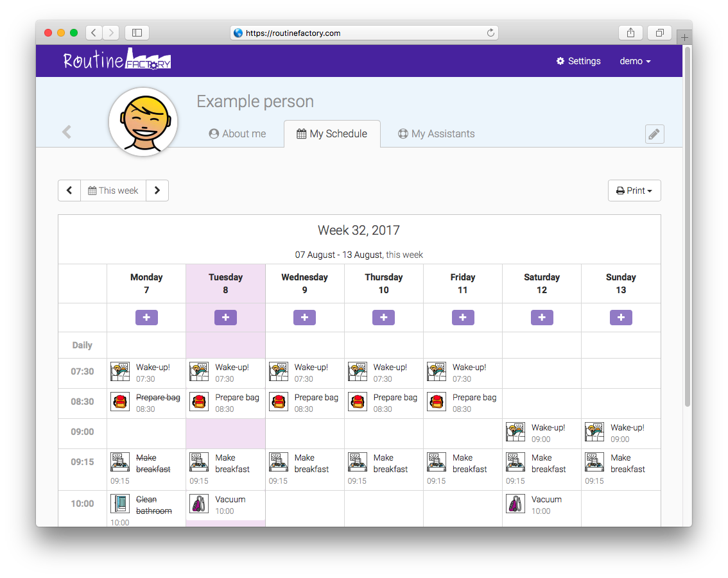
Task: Expand the demo user menu
Action: pos(635,61)
